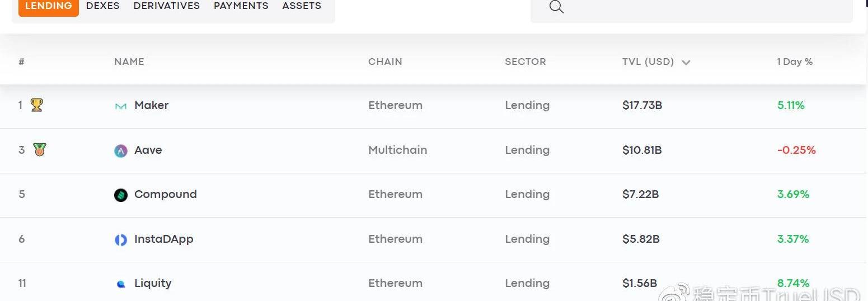Click into the search input field
This screenshot has height=301, width=868.
pos(691,8)
